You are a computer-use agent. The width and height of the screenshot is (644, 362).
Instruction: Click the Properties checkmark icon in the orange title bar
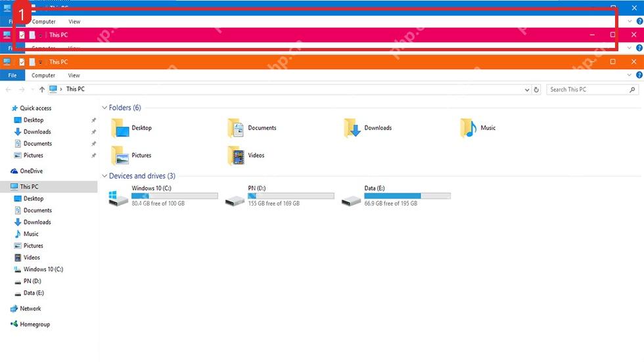[x=22, y=62]
